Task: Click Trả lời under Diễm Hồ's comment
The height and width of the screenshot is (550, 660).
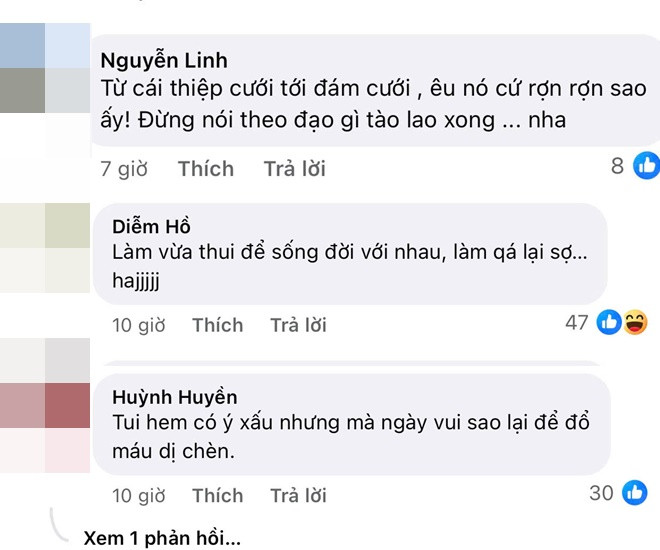Action: click(x=298, y=325)
